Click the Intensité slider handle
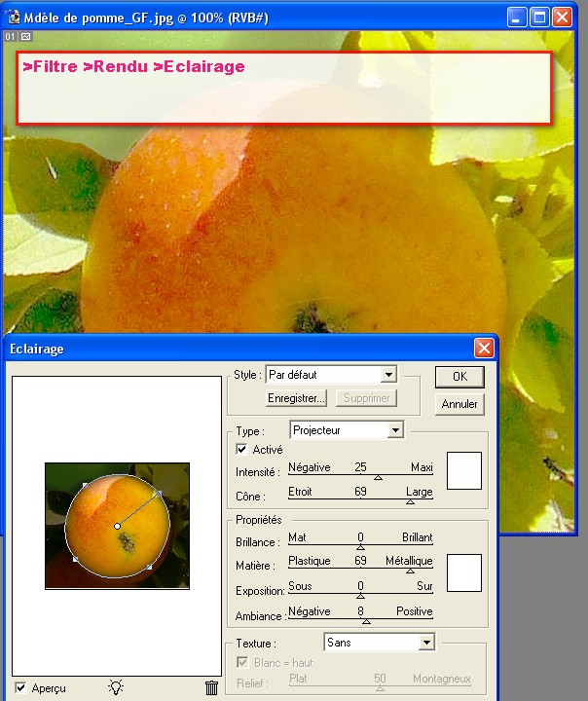Image resolution: width=588 pixels, height=701 pixels. coord(378,477)
